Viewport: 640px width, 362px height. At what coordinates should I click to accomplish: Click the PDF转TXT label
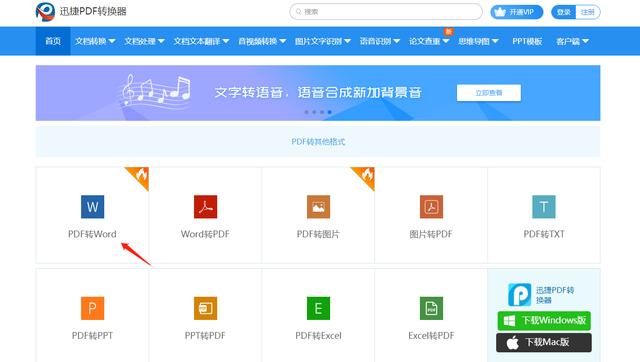point(544,234)
